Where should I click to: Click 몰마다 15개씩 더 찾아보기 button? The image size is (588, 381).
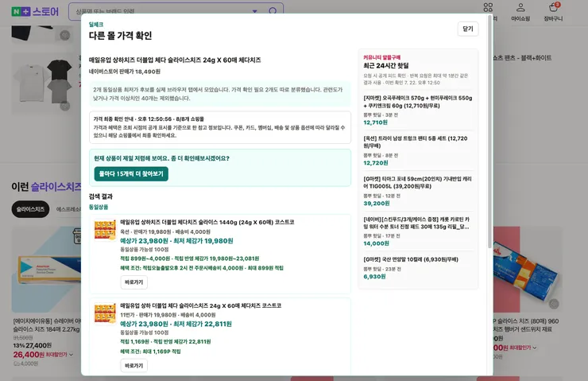[x=131, y=173]
